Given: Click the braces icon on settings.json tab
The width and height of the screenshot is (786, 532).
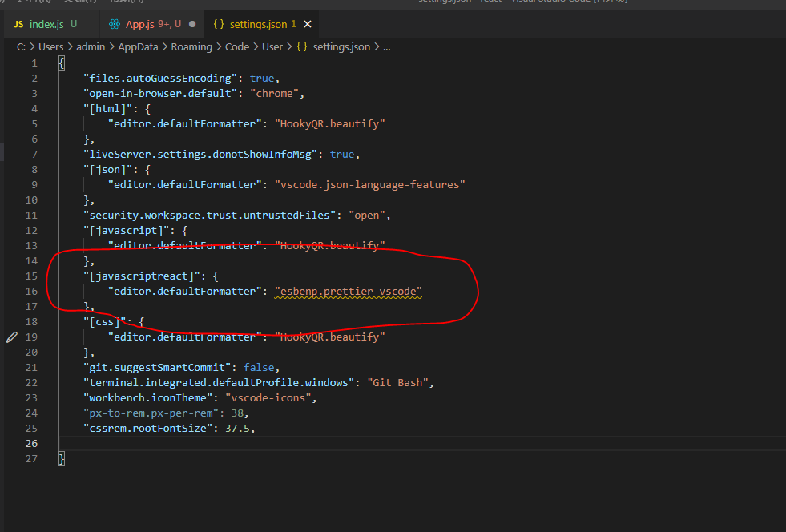Looking at the screenshot, I should (219, 24).
